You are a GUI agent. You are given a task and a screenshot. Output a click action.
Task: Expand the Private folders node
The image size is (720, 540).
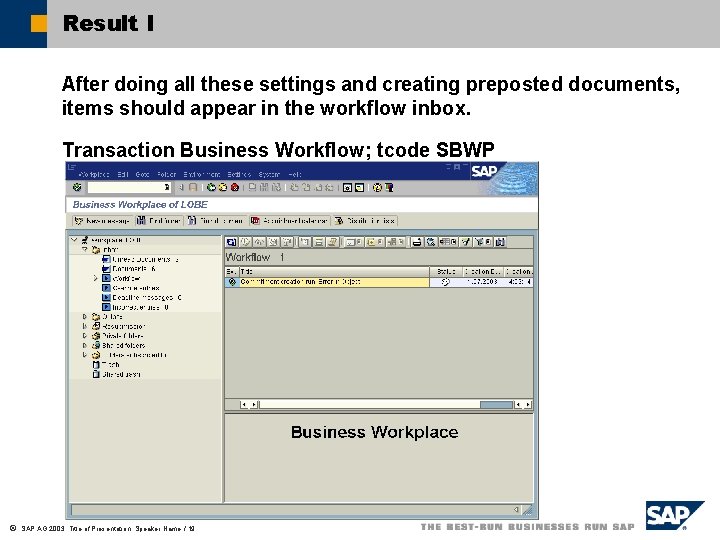tap(84, 336)
